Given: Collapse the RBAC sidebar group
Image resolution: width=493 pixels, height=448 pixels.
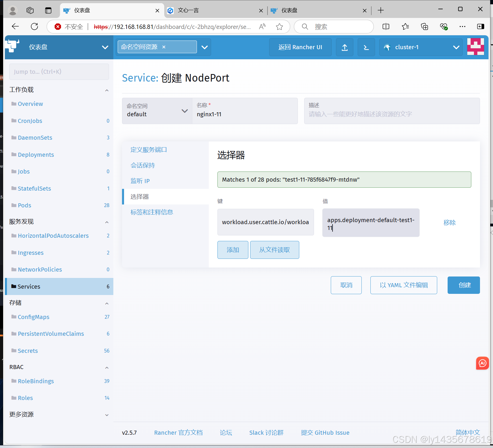Looking at the screenshot, I should 107,368.
